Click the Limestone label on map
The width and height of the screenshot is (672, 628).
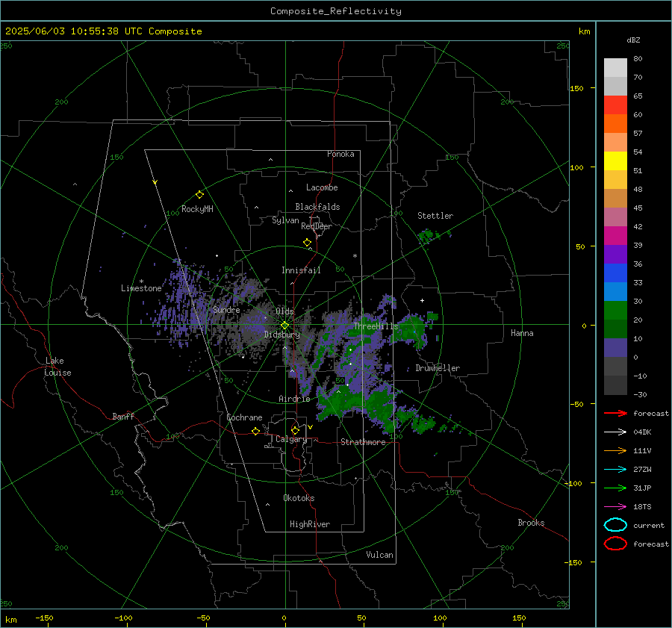pos(141,288)
